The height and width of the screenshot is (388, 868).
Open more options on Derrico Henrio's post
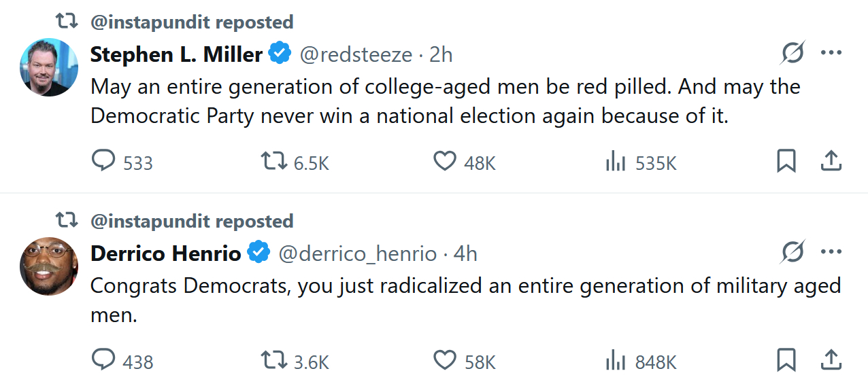point(831,252)
